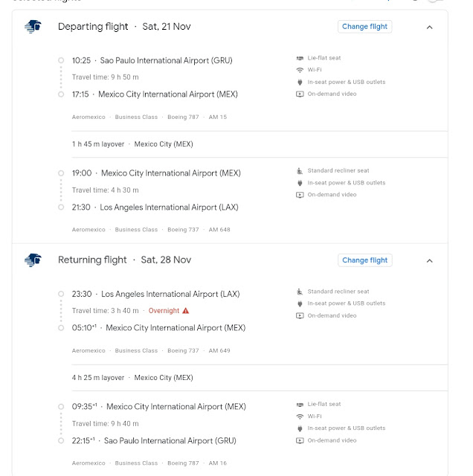Image resolution: width=473 pixels, height=476 pixels.
Task: Click in-seat power icon for flight AM 648
Action: (x=300, y=183)
